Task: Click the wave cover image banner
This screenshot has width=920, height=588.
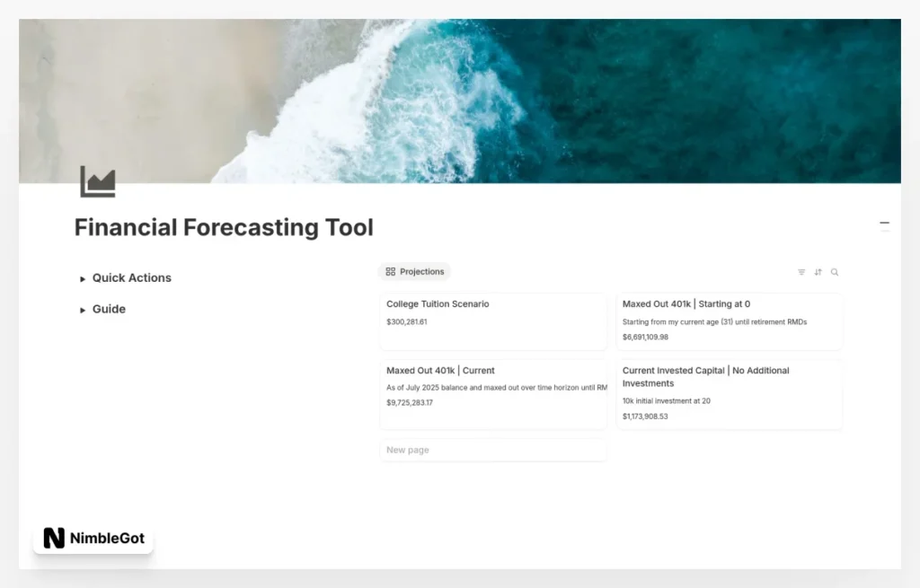Action: [460, 99]
